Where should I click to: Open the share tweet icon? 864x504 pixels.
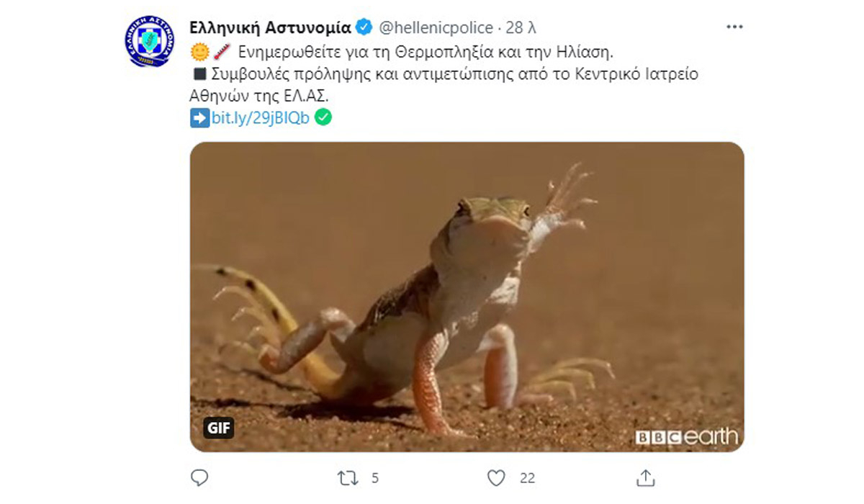(x=646, y=477)
